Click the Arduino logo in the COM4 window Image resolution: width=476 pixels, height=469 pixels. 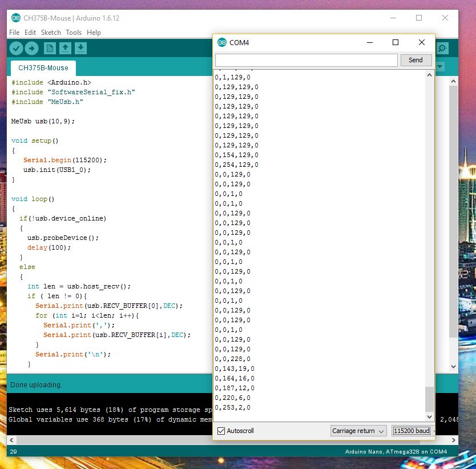pyautogui.click(x=222, y=42)
